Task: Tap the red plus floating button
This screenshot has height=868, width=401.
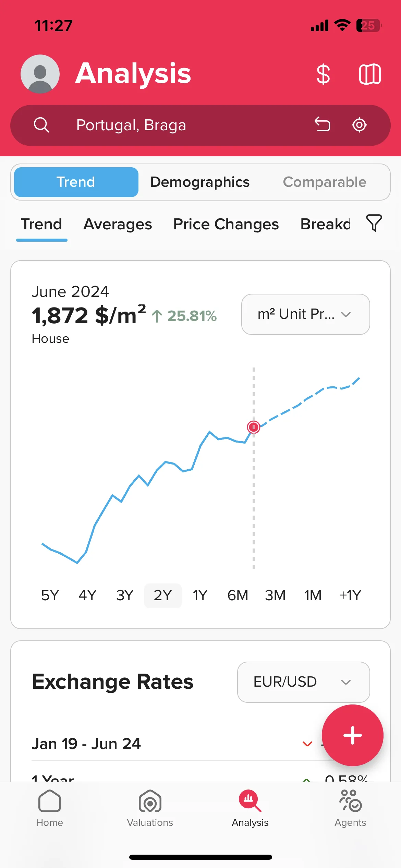Action: coord(353,735)
